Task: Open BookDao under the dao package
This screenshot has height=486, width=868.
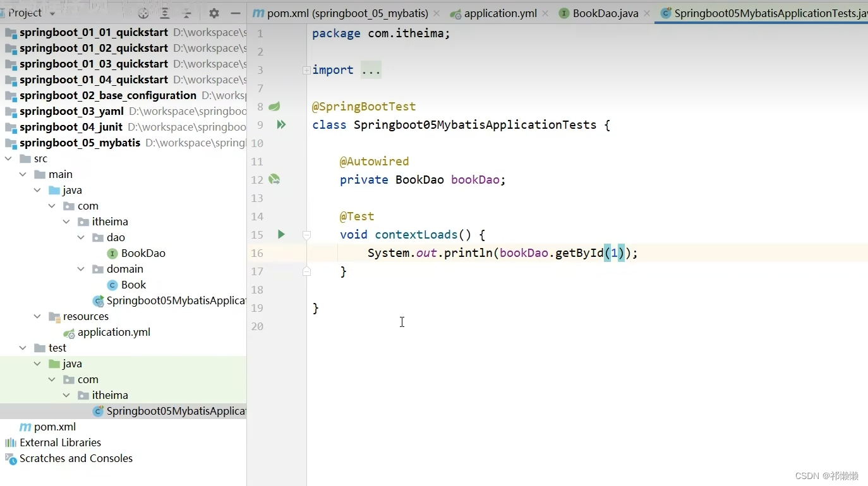Action: pos(144,253)
